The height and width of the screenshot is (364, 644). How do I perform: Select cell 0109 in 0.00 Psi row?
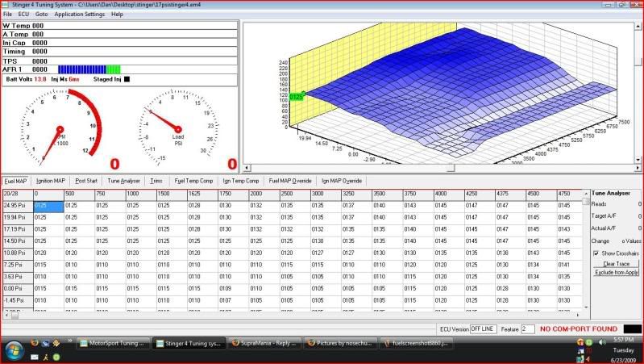click(x=233, y=289)
